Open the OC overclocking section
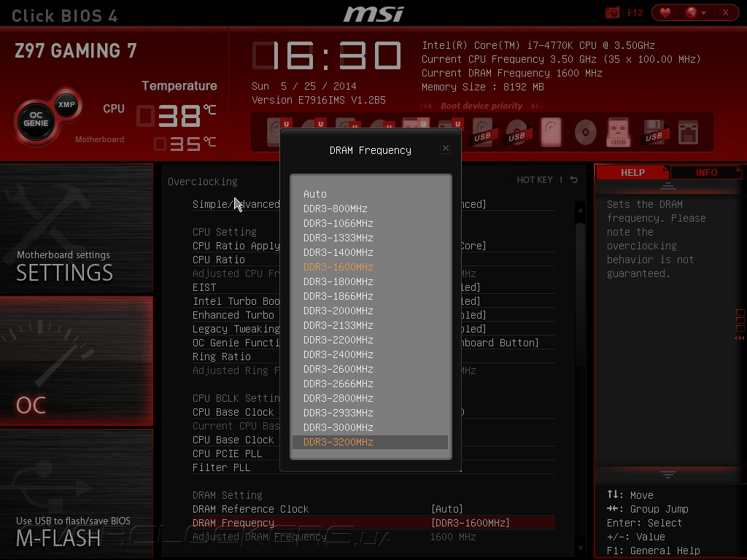The image size is (747, 560). [x=76, y=360]
